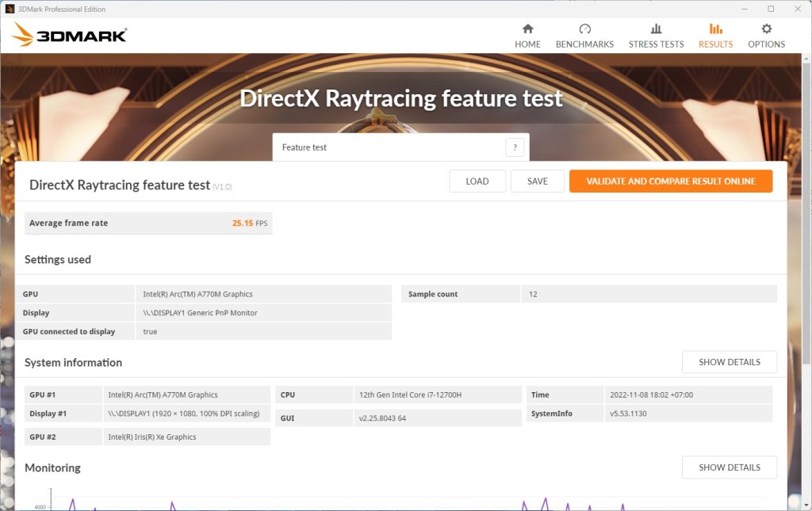Click the BENCHMARKS menu label

pos(584,44)
